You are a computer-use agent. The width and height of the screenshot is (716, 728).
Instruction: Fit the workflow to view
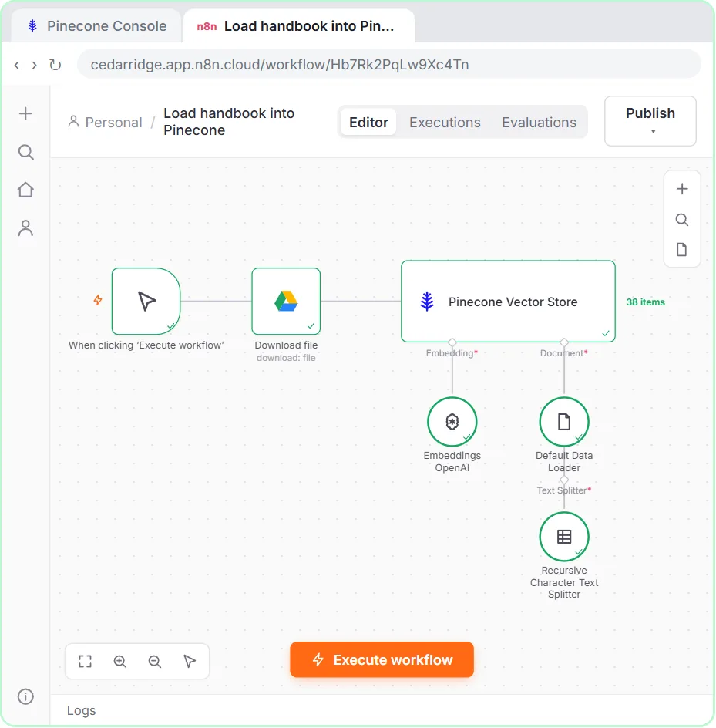(x=85, y=661)
